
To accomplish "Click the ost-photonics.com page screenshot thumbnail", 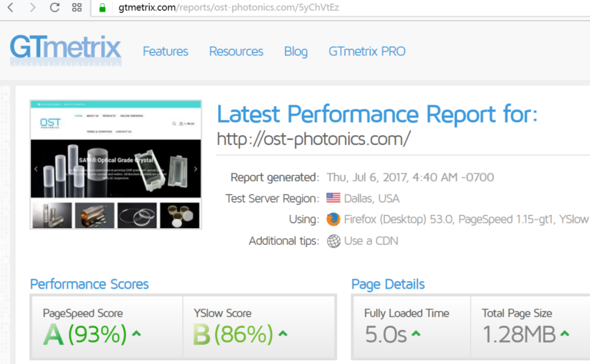I will coord(116,164).
